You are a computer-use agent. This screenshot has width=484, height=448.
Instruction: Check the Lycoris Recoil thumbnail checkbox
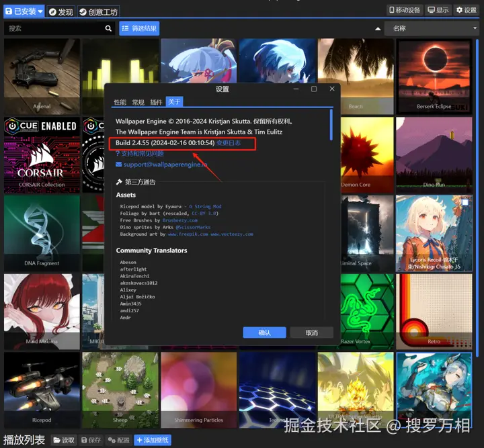pyautogui.click(x=465, y=202)
